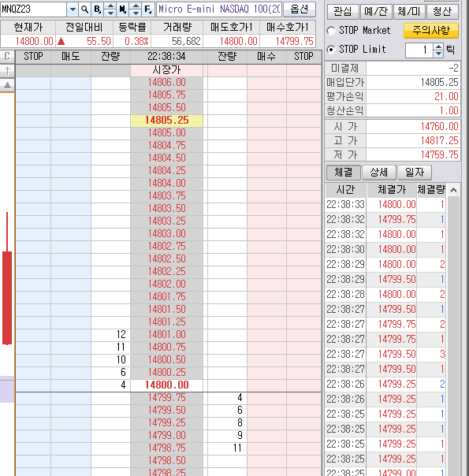
Task: Click the right STOP column header
Action: (x=303, y=57)
